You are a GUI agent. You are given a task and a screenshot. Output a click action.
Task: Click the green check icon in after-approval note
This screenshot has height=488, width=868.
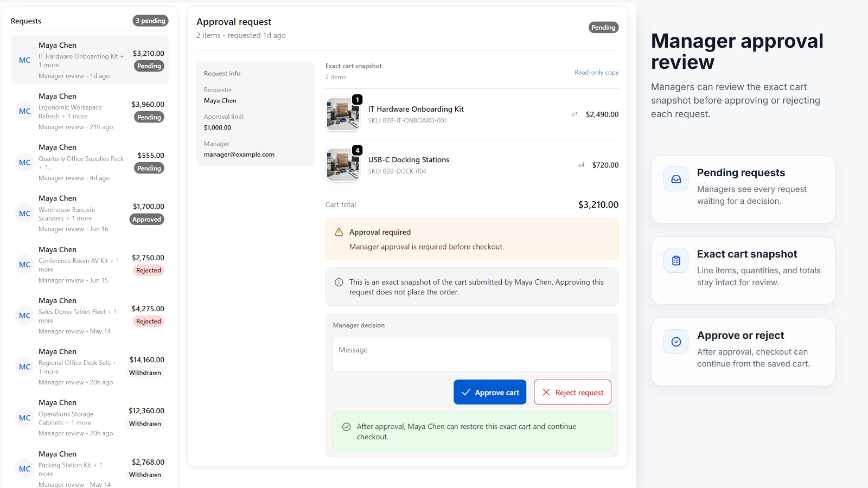[x=347, y=427]
